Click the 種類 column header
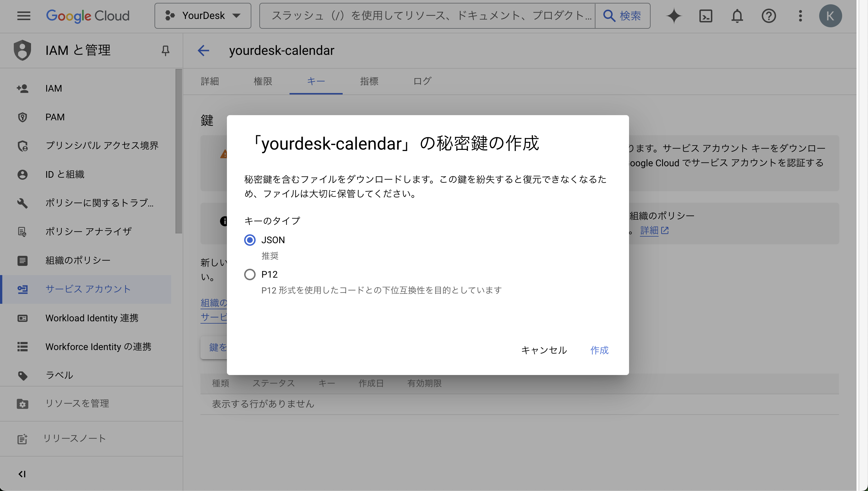868x491 pixels. 221,383
